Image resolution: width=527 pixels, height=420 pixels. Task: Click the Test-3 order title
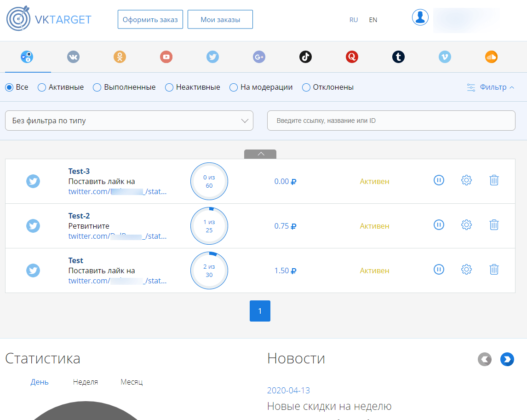tap(79, 171)
